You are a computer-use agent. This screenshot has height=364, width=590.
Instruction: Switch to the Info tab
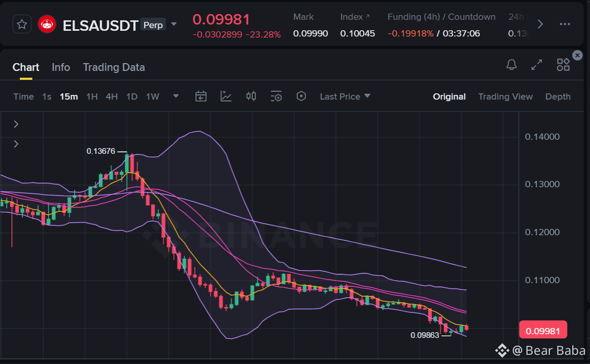click(61, 67)
